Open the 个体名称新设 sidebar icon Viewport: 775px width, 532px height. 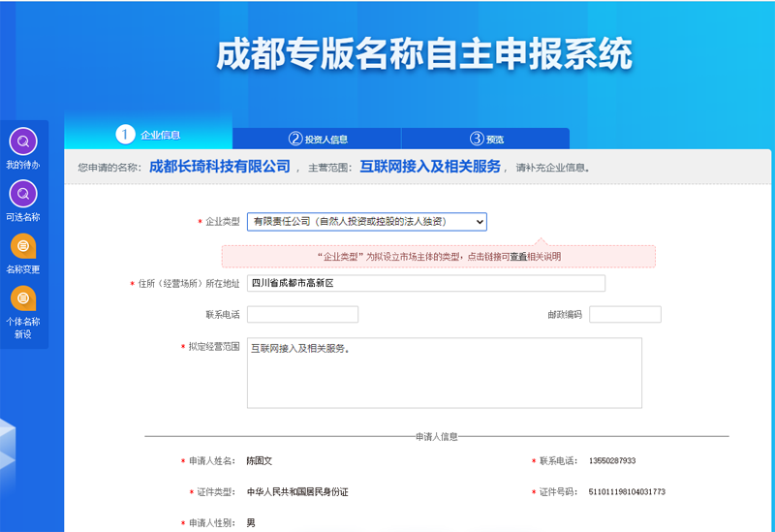click(23, 298)
